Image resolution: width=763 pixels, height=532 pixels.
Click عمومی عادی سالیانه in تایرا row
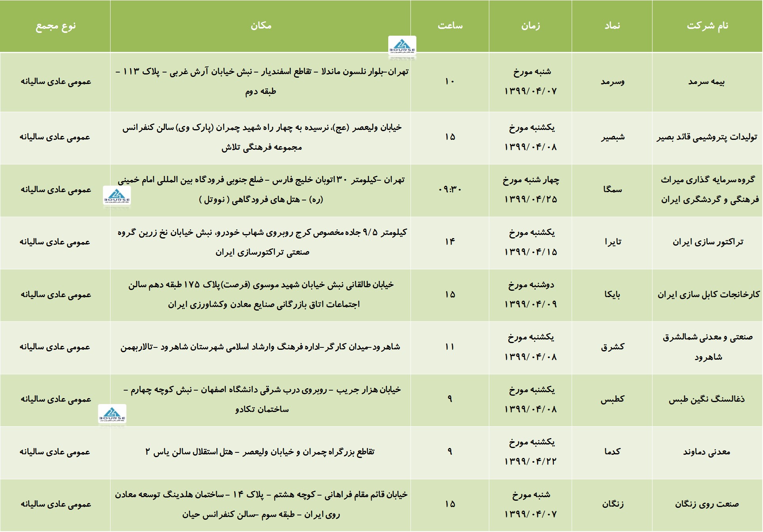55,242
